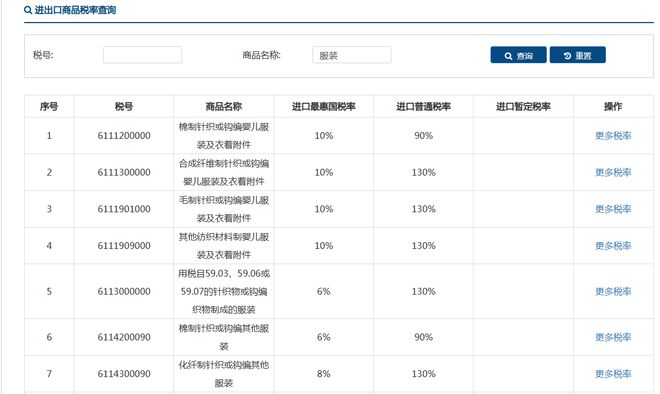Click product name 毛制针织或钩编婴儿服装及衣着附件
The width and height of the screenshot is (660, 394).
[x=224, y=209]
